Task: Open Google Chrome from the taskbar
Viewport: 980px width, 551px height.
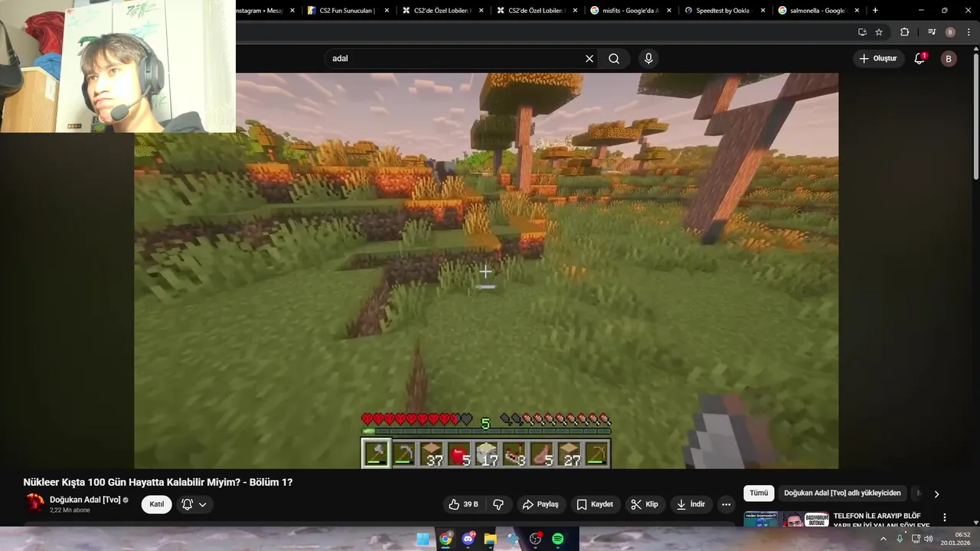Action: tap(446, 539)
